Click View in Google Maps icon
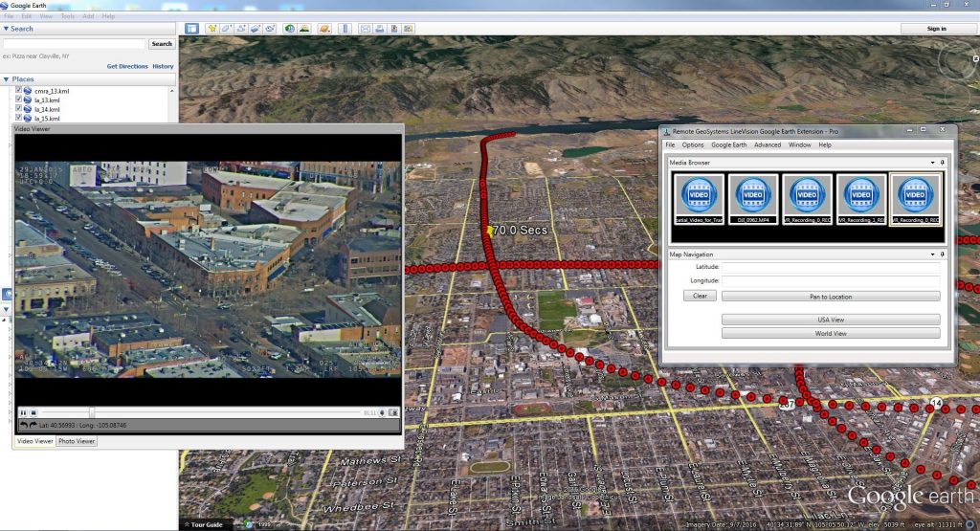The width and height of the screenshot is (980, 531). click(x=409, y=29)
